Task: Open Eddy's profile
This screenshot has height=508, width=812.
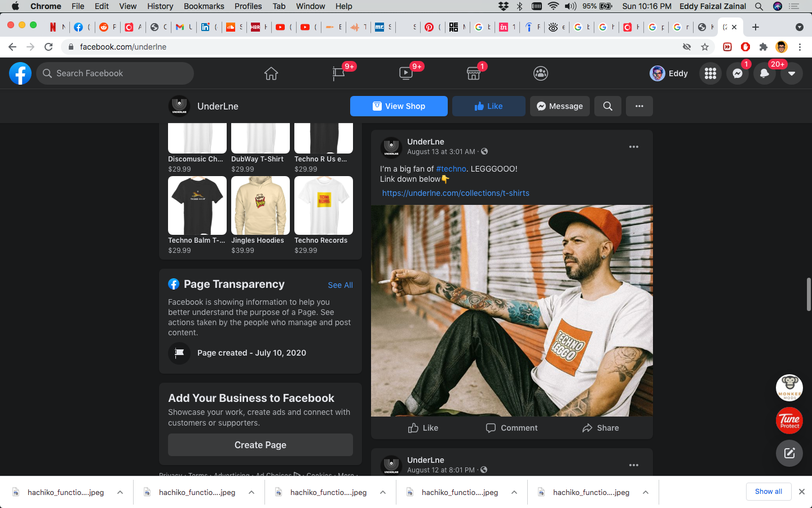Action: 669,73
